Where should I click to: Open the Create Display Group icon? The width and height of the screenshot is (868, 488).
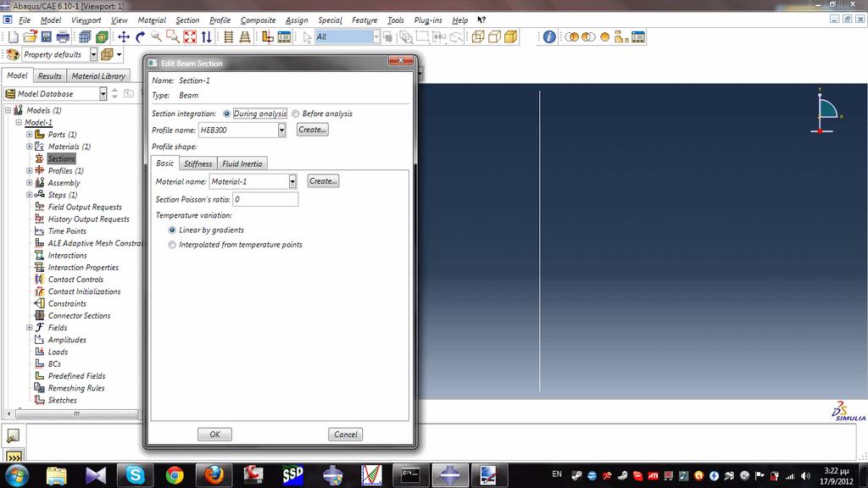621,37
